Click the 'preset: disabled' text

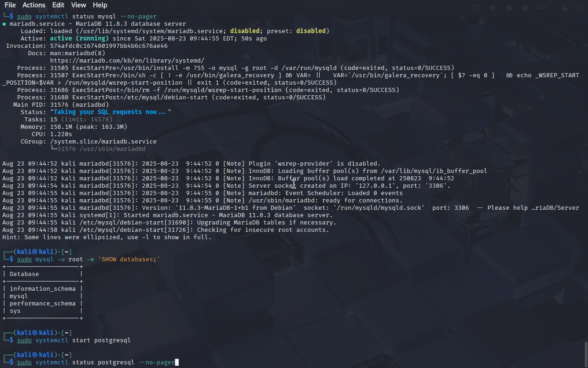point(296,31)
